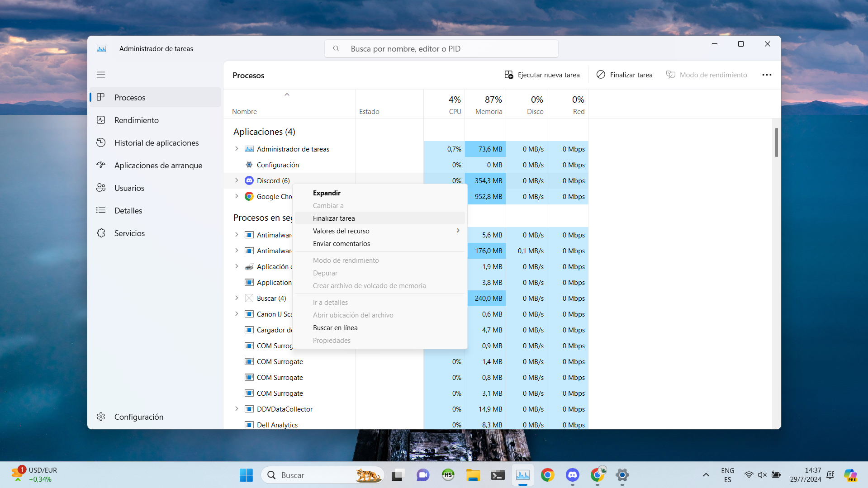Open the Terminal taskbar icon

point(498,475)
